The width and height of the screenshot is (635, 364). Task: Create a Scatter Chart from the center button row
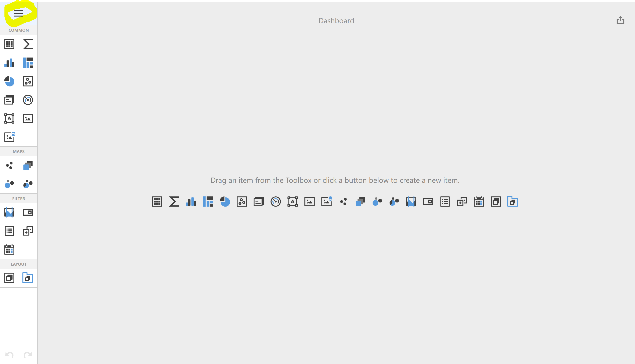pos(242,201)
